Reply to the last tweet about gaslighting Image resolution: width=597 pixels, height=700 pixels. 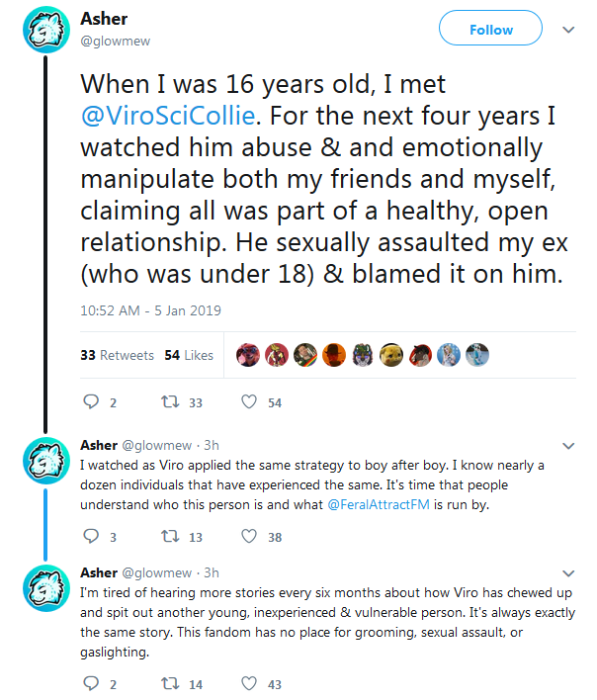click(x=91, y=683)
